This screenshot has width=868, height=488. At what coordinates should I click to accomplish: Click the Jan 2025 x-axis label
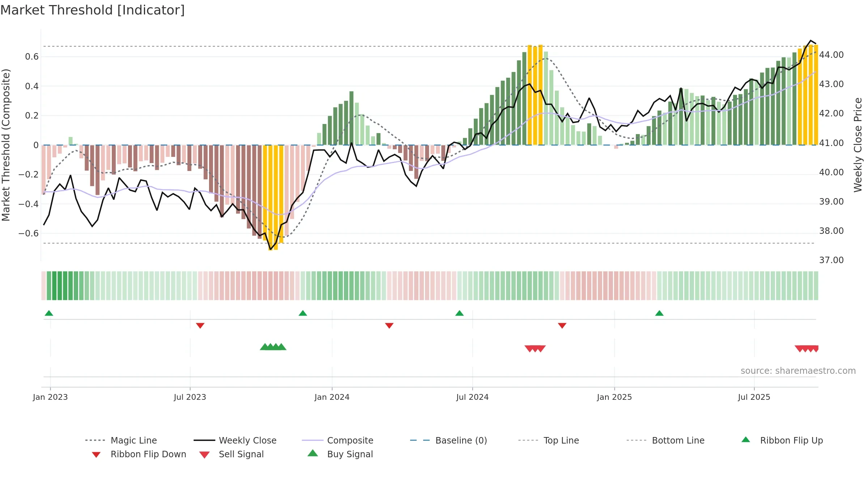pyautogui.click(x=614, y=397)
